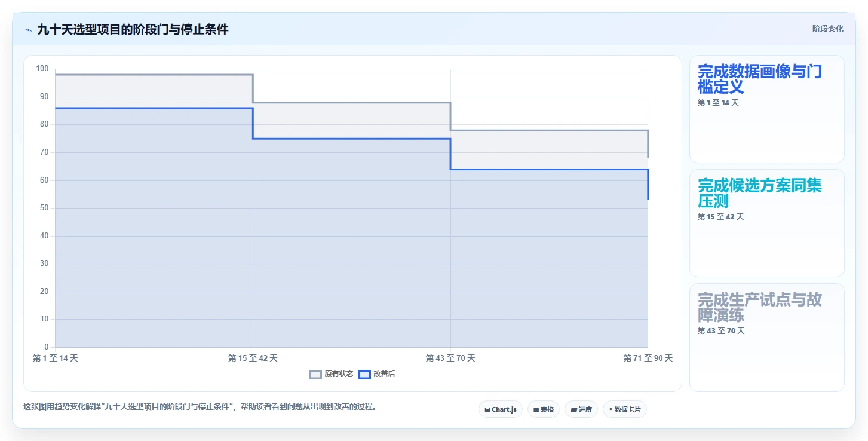Click the 100 value on the y-axis
The image size is (868, 441).
(42, 69)
